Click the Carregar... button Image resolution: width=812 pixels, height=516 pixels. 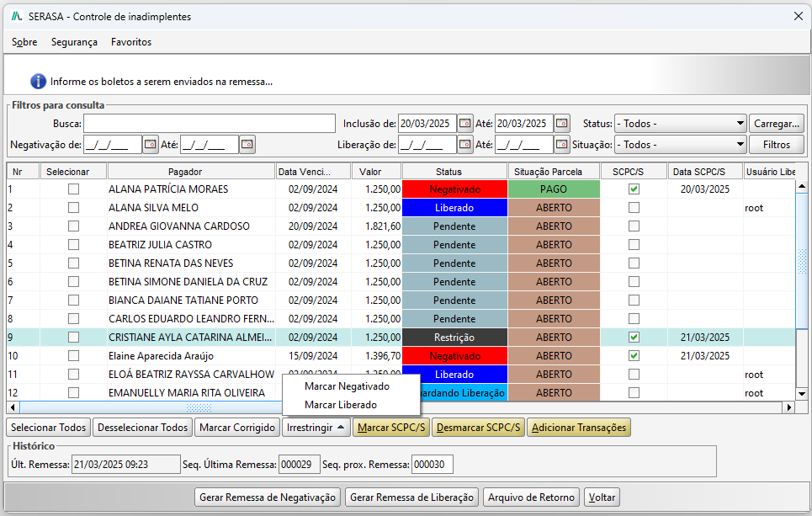(777, 123)
